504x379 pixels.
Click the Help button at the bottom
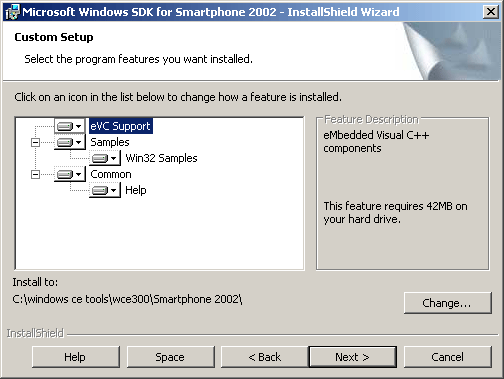(x=76, y=357)
